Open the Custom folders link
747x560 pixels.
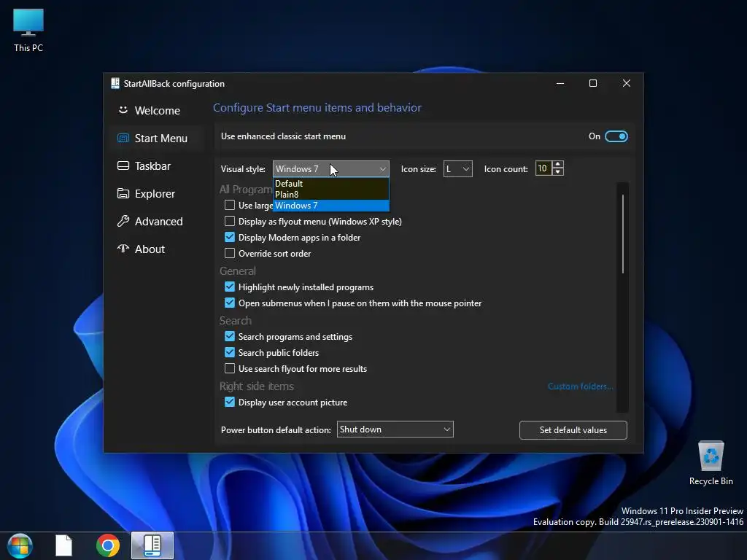point(580,386)
